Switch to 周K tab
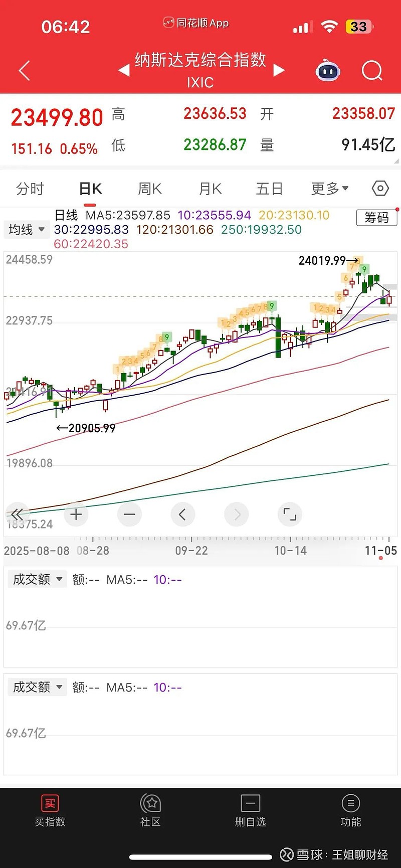 coord(149,189)
